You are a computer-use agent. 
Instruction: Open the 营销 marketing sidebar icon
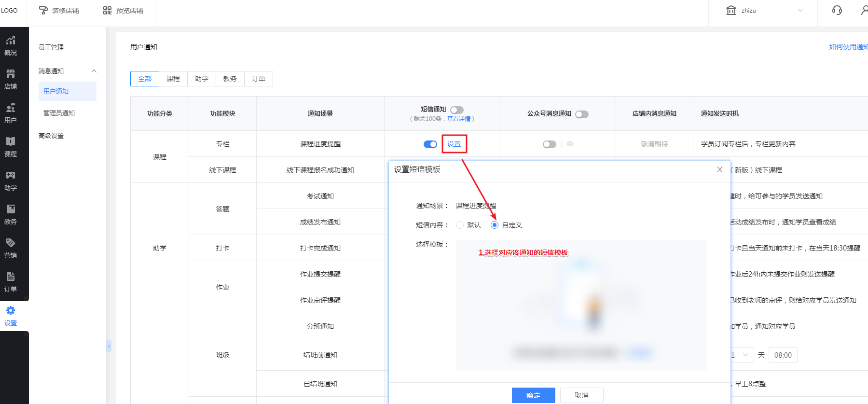click(11, 248)
